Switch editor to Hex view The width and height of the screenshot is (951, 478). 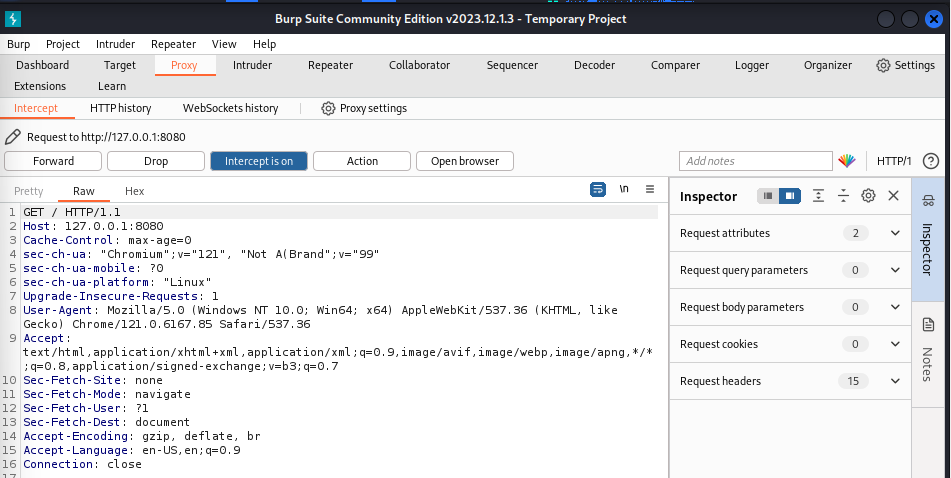tap(135, 191)
